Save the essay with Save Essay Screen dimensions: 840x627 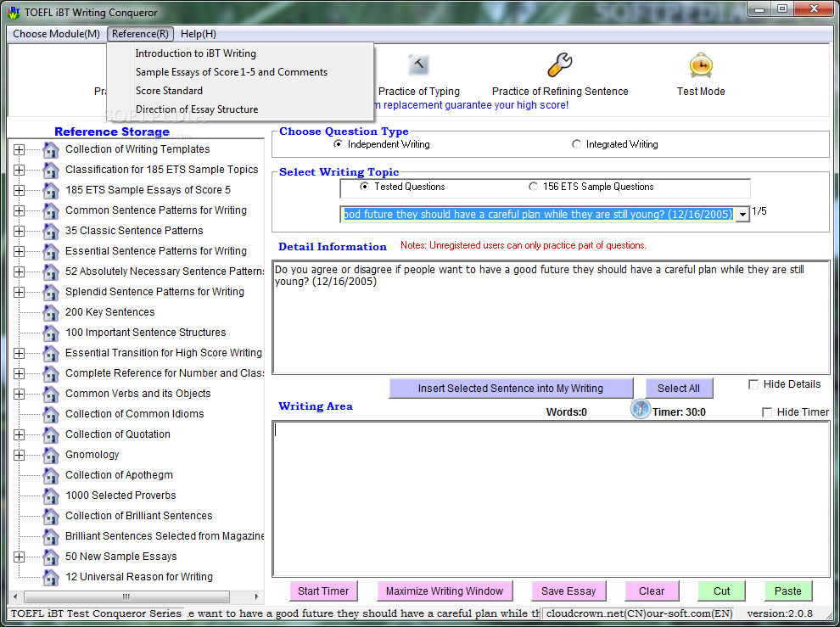pos(568,591)
